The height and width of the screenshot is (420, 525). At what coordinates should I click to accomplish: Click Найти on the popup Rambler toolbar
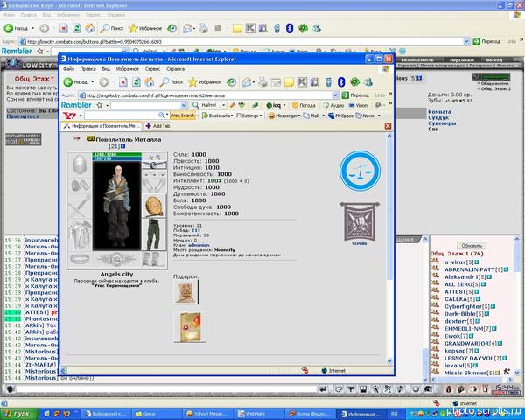click(205, 105)
